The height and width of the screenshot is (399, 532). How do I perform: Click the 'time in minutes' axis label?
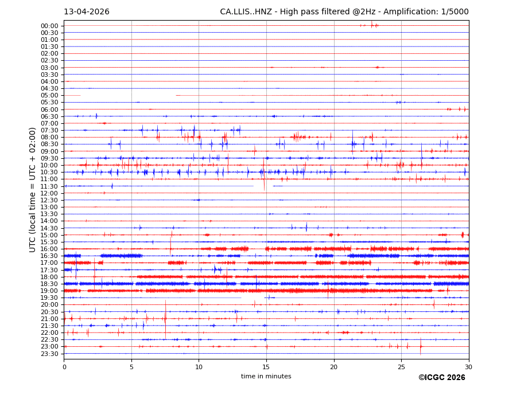pyautogui.click(x=266, y=377)
